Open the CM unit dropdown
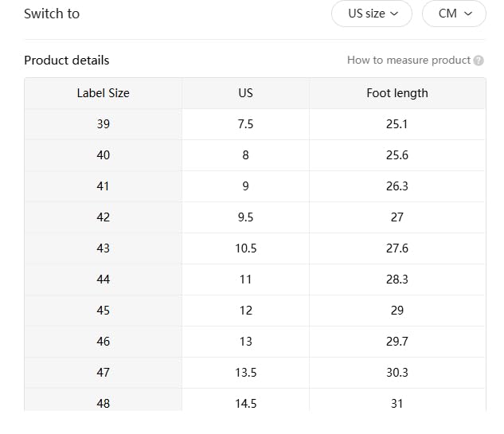504x434 pixels. point(454,14)
